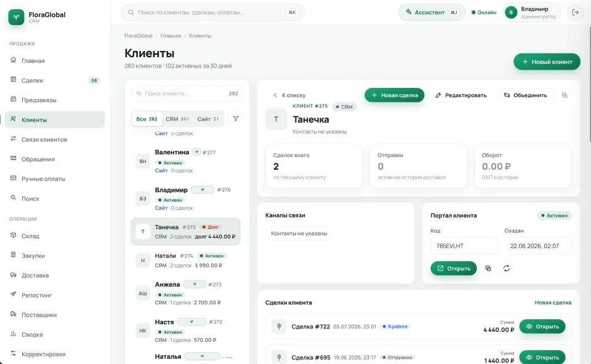Click the Онлайн status indicator

(x=484, y=12)
